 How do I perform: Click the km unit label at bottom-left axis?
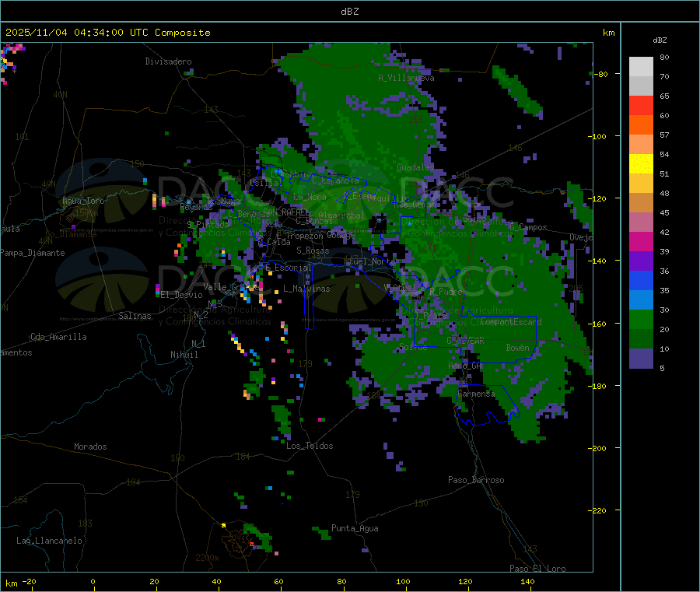pos(11,583)
